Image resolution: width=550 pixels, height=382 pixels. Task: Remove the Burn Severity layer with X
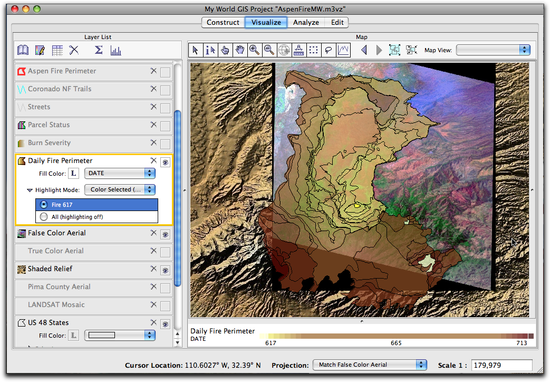153,142
